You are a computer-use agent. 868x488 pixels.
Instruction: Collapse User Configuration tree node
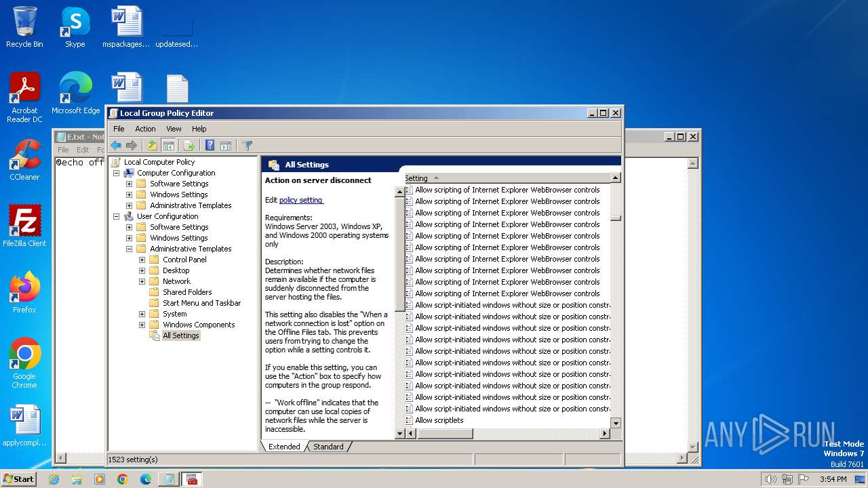pos(116,216)
